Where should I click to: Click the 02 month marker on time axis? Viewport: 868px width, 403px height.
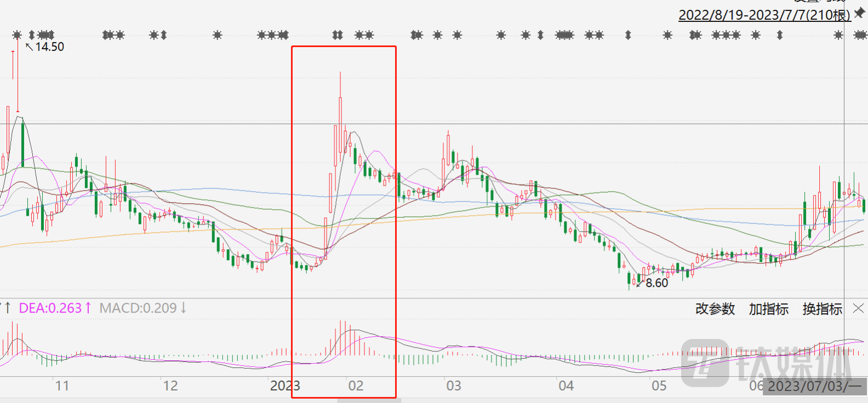356,386
